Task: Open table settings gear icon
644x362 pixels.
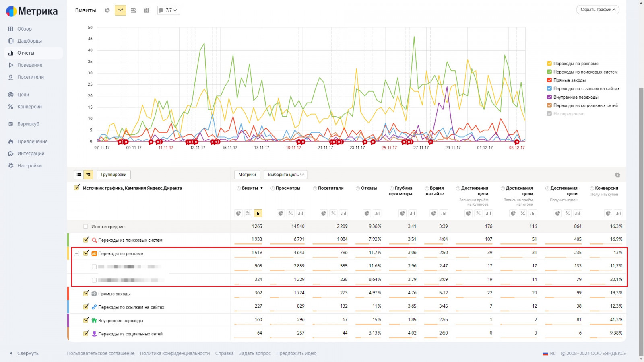Action: click(617, 175)
